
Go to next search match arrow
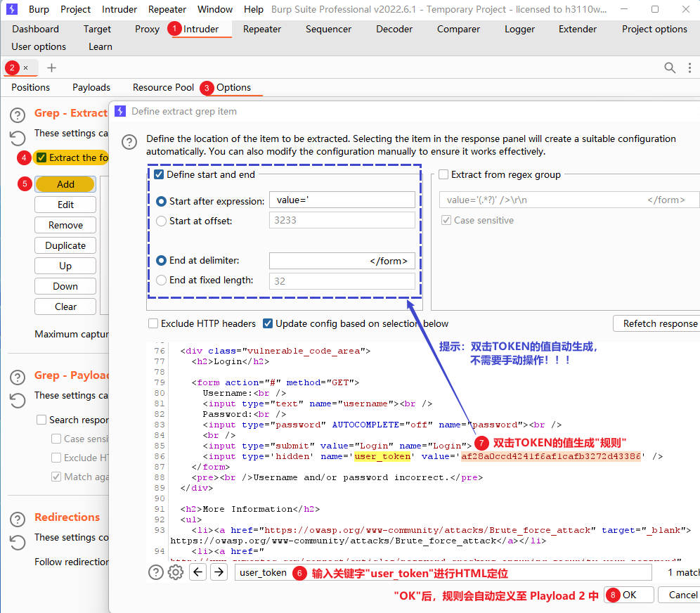(219, 572)
